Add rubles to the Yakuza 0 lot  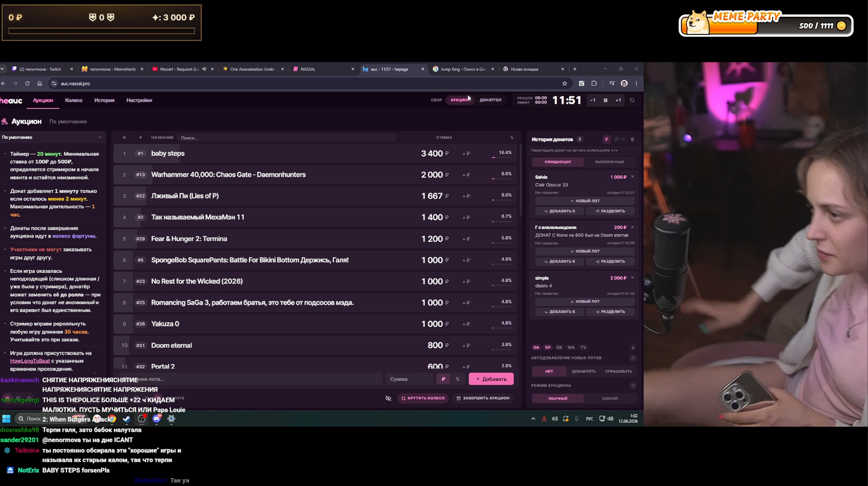click(x=466, y=324)
